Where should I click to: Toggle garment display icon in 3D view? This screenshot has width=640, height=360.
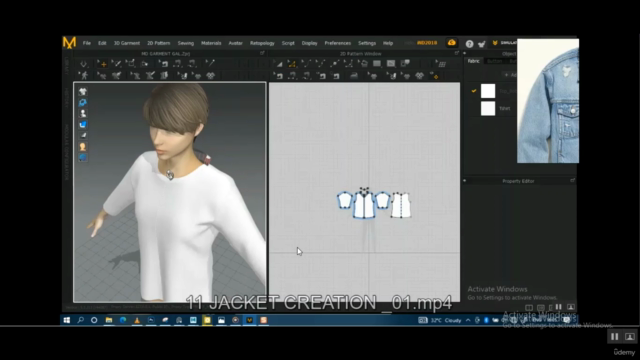83,91
